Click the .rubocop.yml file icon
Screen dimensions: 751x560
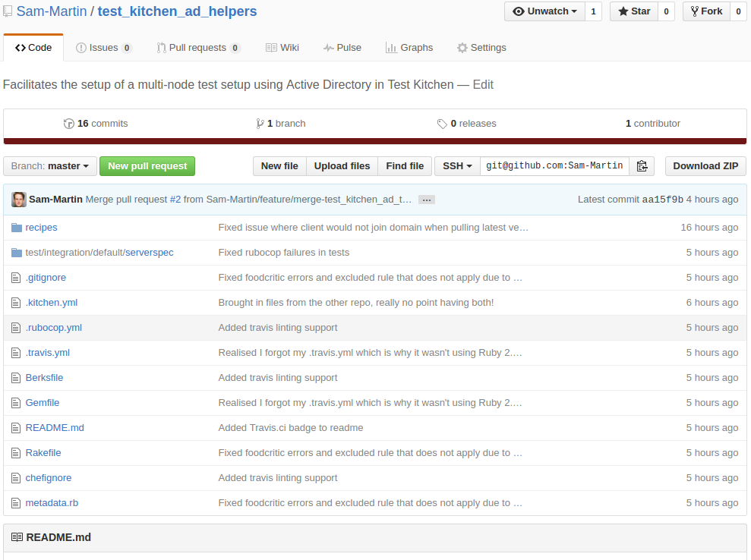[16, 327]
